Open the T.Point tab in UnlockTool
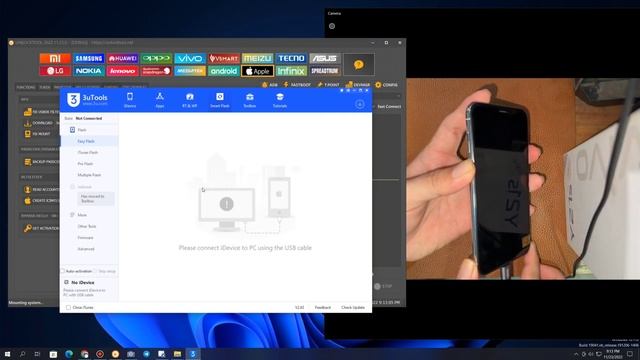The height and width of the screenshot is (360, 640). coord(329,85)
